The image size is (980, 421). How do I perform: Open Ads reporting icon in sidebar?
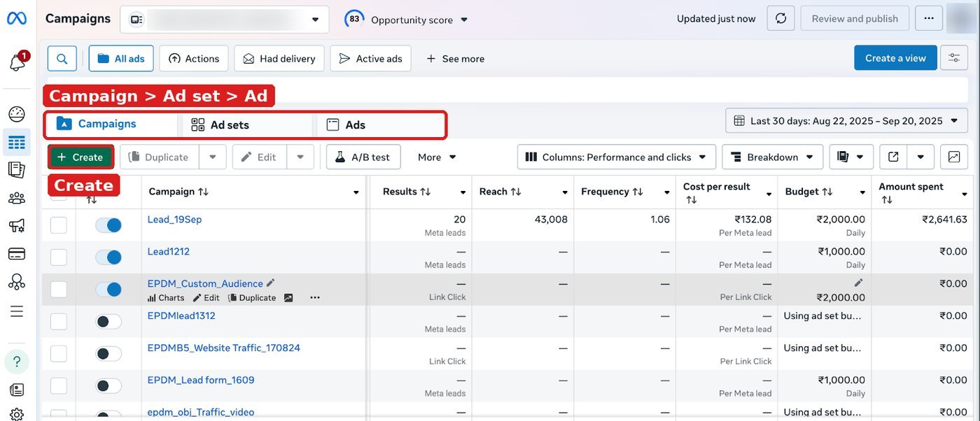pyautogui.click(x=17, y=170)
